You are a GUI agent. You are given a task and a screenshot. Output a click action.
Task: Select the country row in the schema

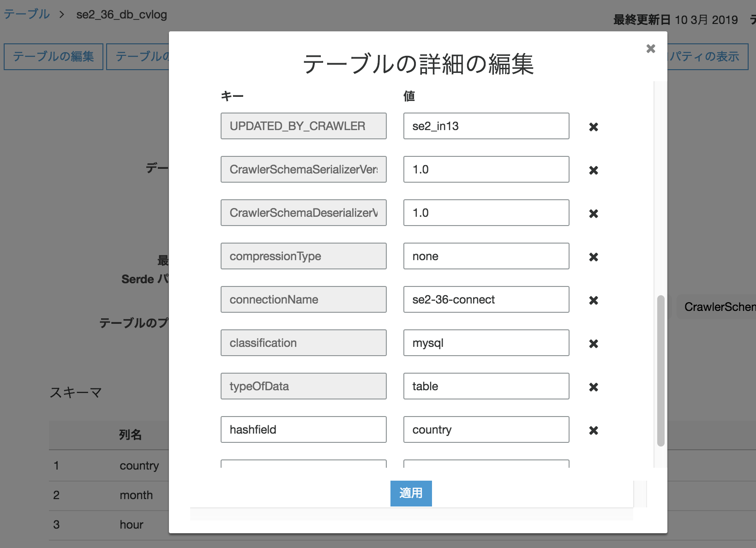[139, 465]
